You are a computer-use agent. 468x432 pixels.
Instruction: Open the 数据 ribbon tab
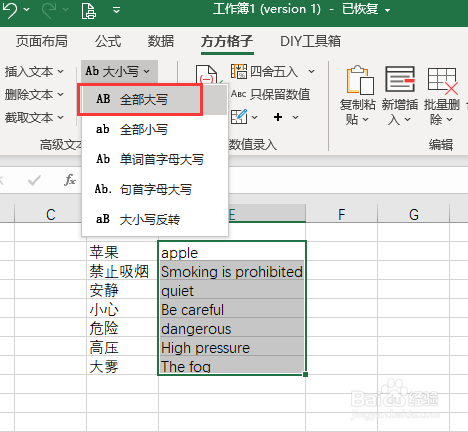click(x=161, y=41)
